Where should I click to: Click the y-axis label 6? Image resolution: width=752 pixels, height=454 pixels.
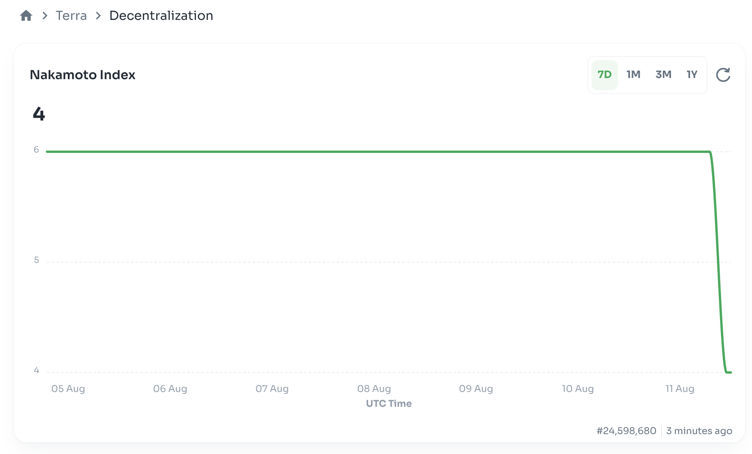click(36, 150)
